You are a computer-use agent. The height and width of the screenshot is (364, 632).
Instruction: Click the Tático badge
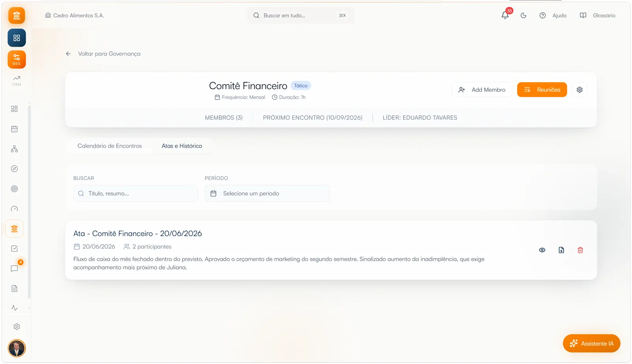(301, 86)
